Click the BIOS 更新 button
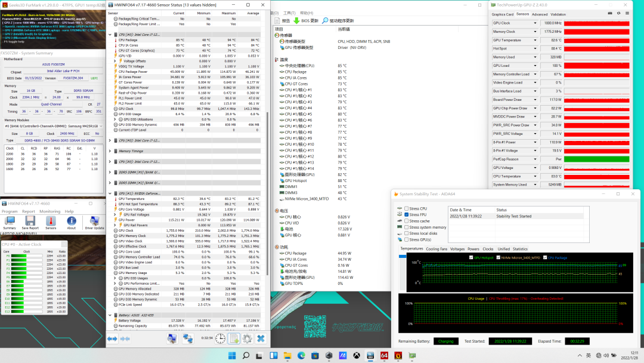 click(306, 20)
